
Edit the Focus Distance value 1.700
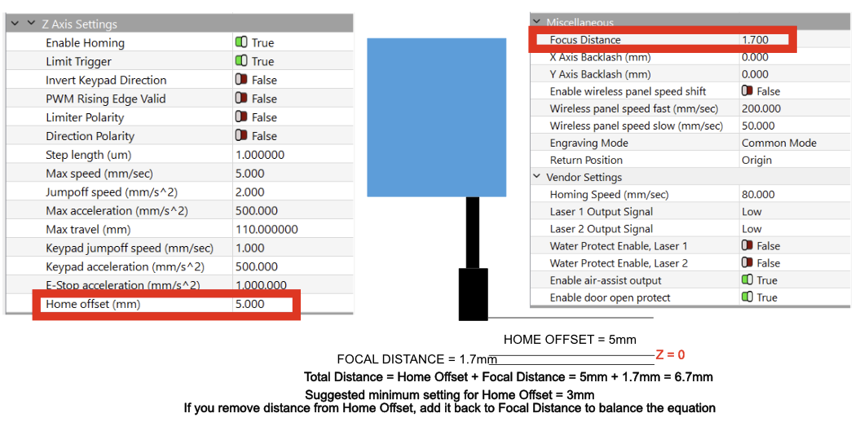coord(755,40)
